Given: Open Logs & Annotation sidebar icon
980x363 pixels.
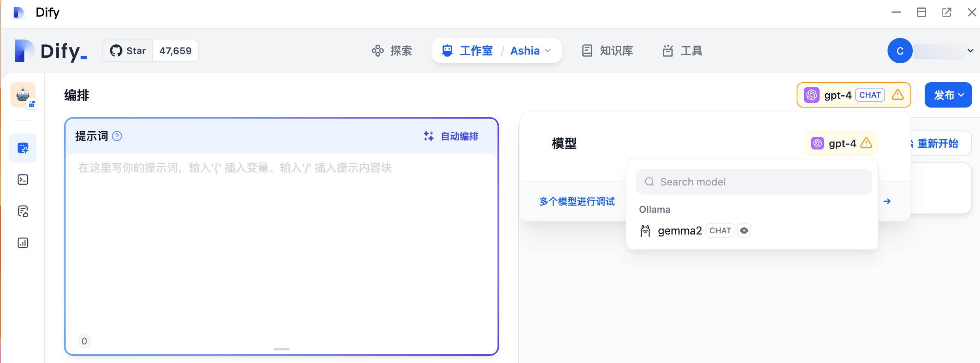Looking at the screenshot, I should pos(23,211).
